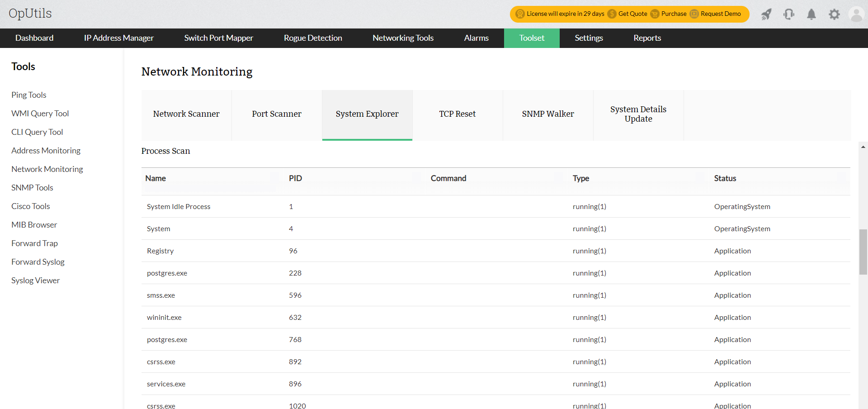Click the rocket quick-start icon
This screenshot has width=868, height=409.
[x=766, y=14]
